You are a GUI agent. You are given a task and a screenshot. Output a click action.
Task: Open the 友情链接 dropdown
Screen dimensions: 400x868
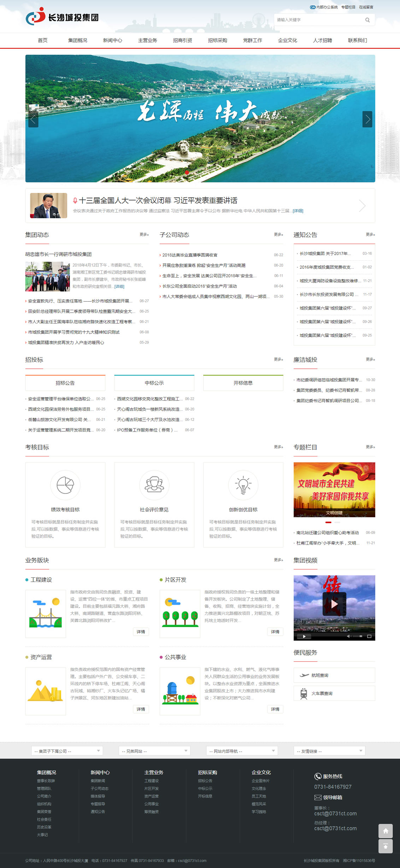329,751
